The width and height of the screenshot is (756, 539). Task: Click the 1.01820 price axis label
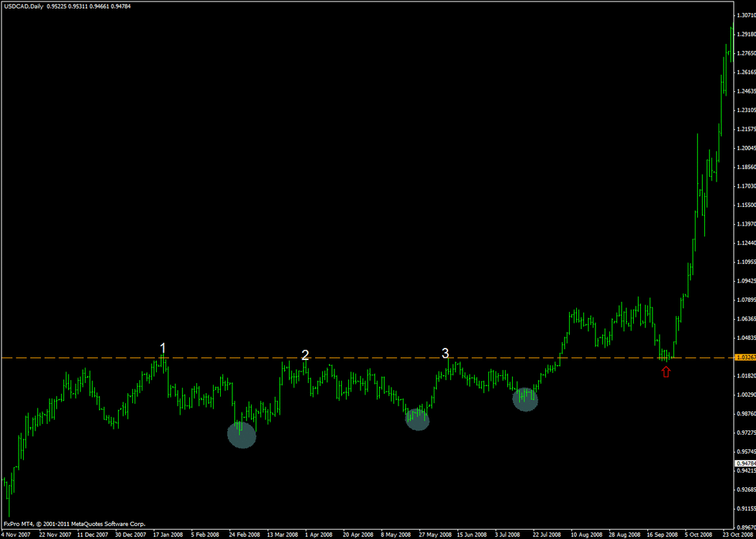(x=745, y=376)
